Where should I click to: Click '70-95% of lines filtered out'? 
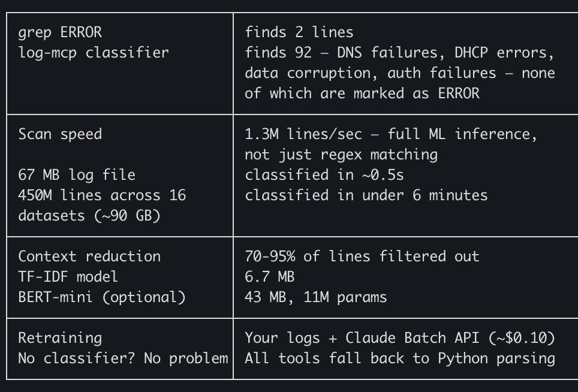click(x=362, y=257)
